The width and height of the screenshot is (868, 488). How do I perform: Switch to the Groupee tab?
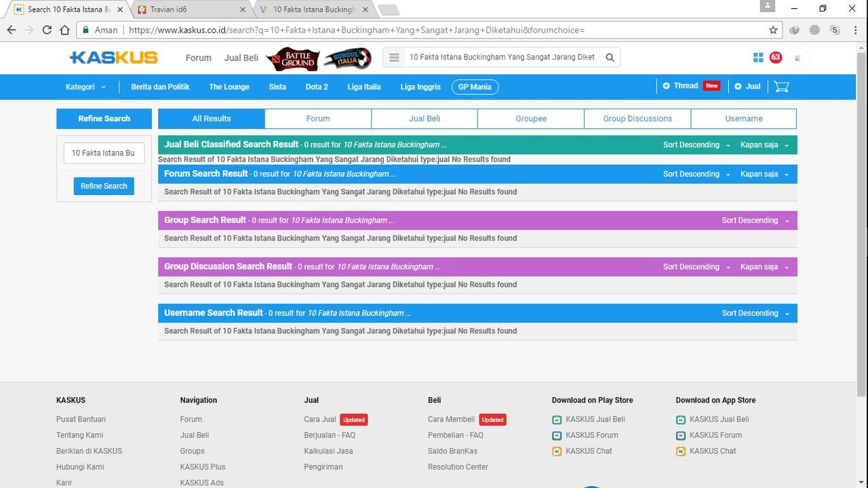[x=531, y=119]
